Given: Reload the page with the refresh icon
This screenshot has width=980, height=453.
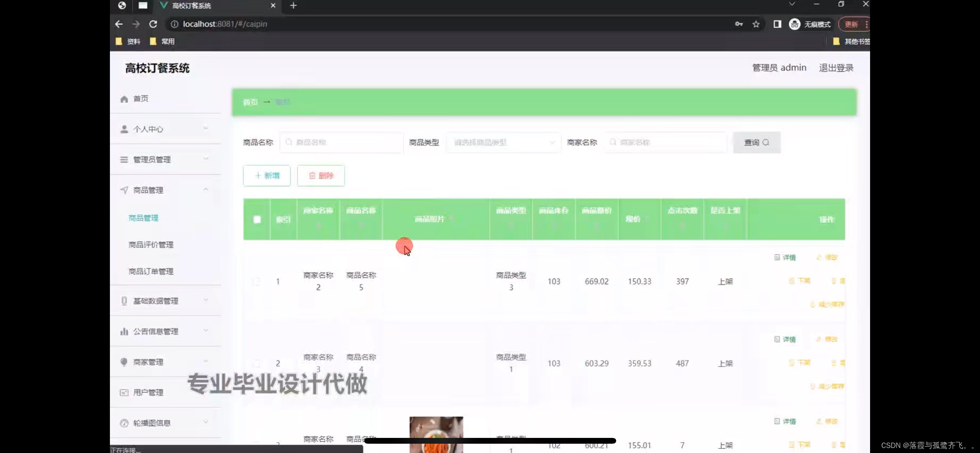Looking at the screenshot, I should coord(153,24).
